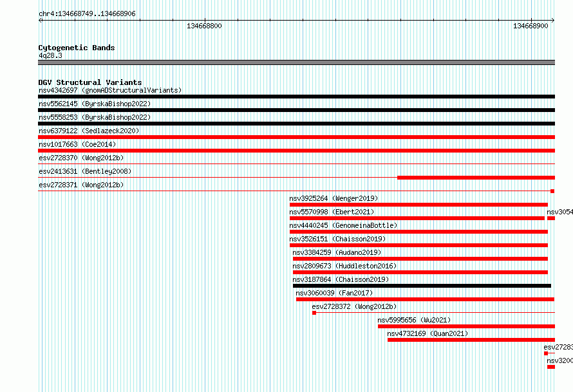The image size is (573, 392).
Task: Open nsv3187864 (Chaisson2019) variant
Action: click(341, 279)
